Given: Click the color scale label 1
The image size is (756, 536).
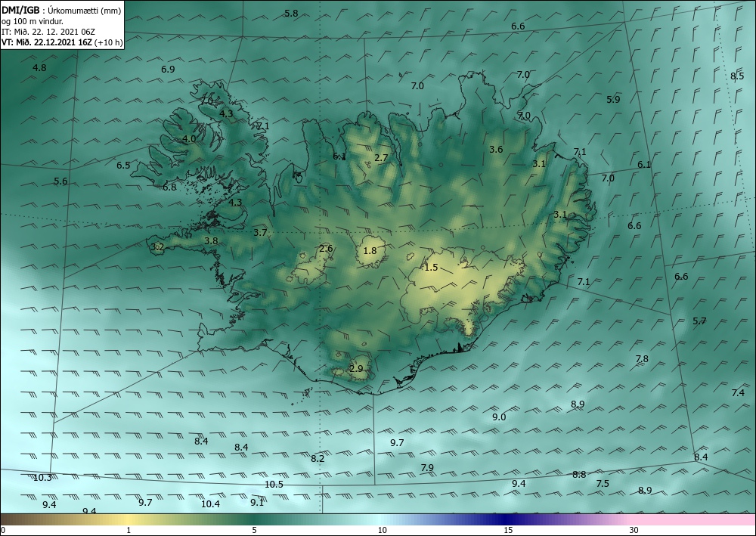Looking at the screenshot, I should 129,531.
